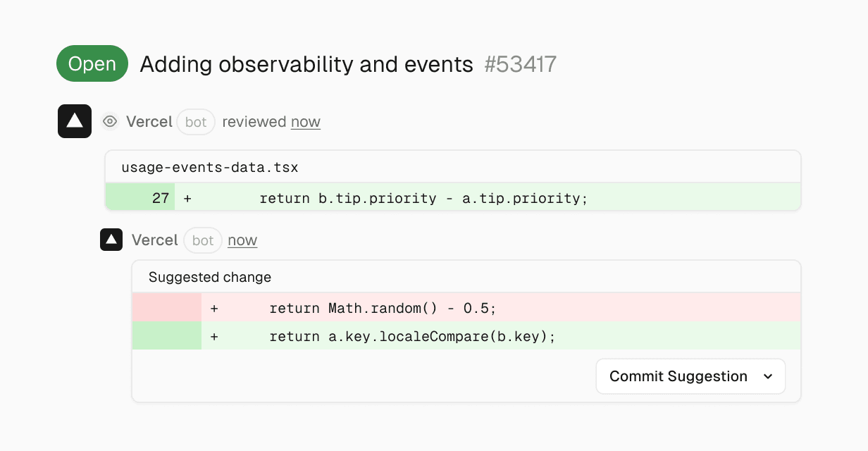Click the bot badge beside reviewer name
Image resolution: width=868 pixels, height=451 pixels.
tap(196, 122)
